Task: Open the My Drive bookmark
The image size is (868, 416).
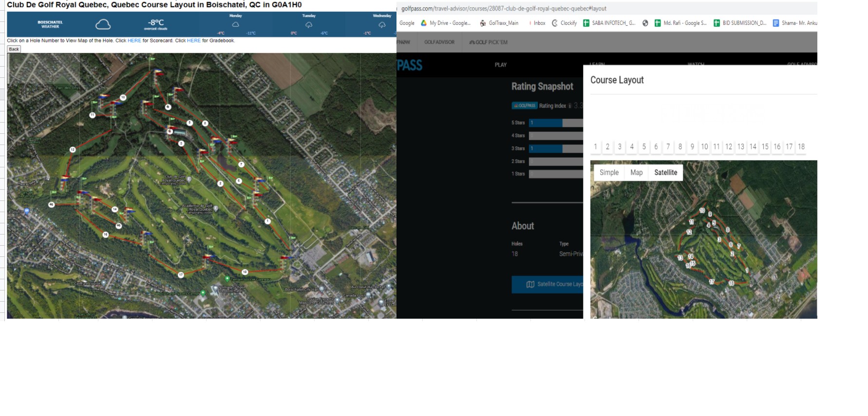Action: (x=446, y=23)
